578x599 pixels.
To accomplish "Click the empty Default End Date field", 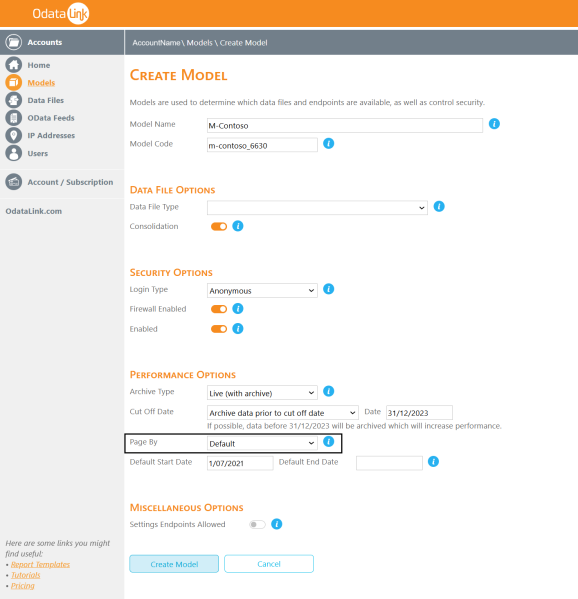I will pyautogui.click(x=389, y=463).
